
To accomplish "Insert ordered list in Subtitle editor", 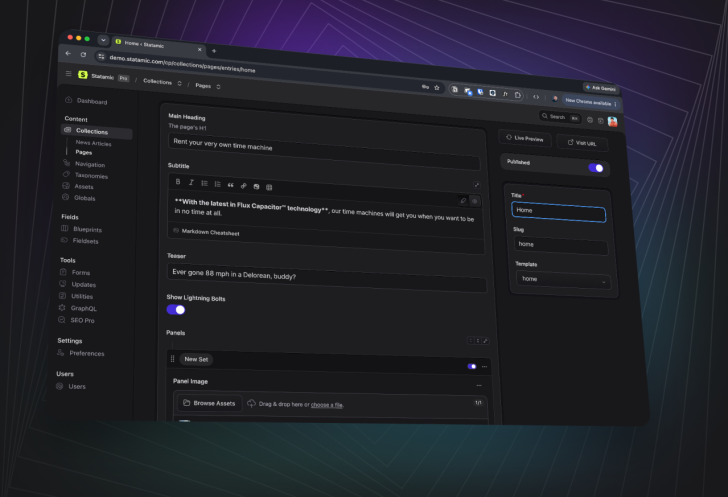I will pyautogui.click(x=217, y=184).
